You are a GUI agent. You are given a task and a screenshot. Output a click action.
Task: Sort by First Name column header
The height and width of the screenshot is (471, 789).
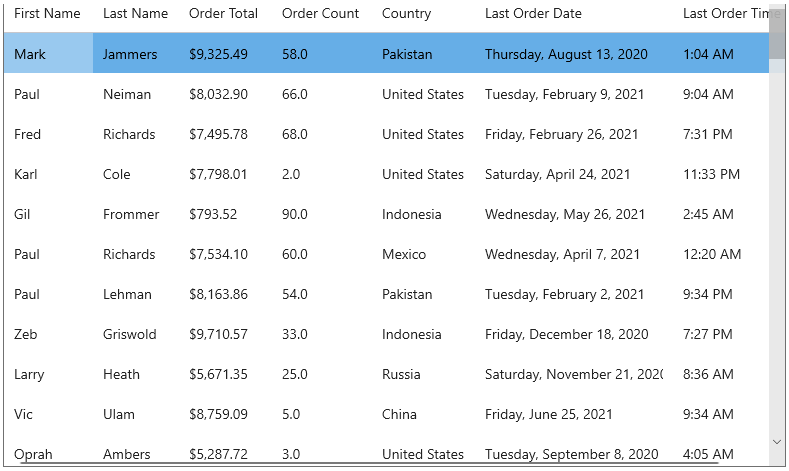(47, 14)
